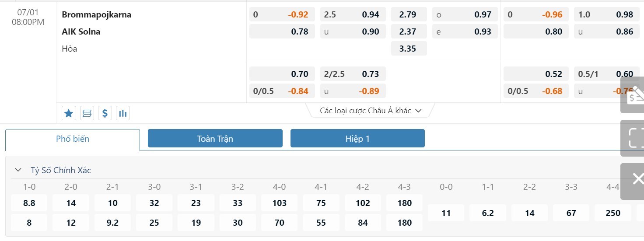Viewport: 644px width, 241px height.
Task: Switch to the 'Phổ biến' tab
Action: tap(73, 139)
